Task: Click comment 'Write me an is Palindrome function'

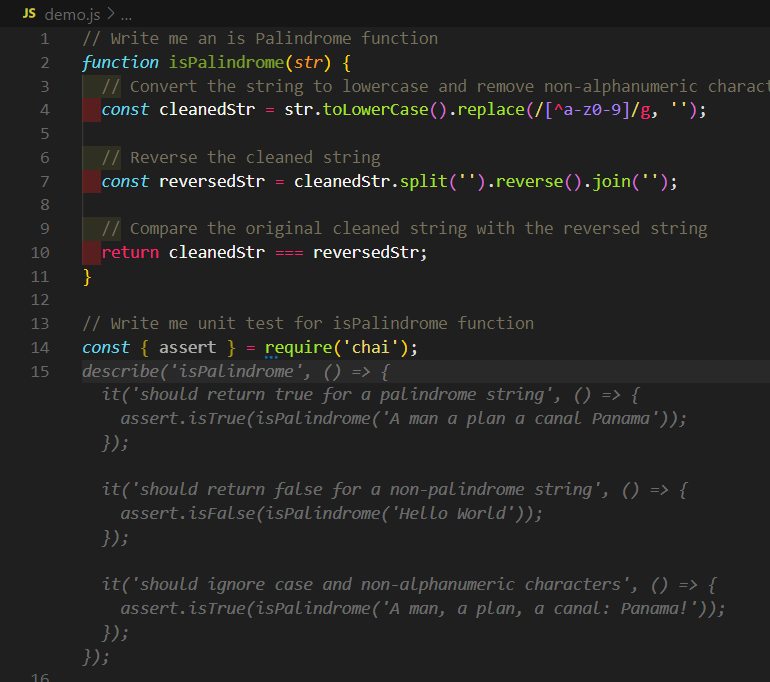Action: [260, 39]
